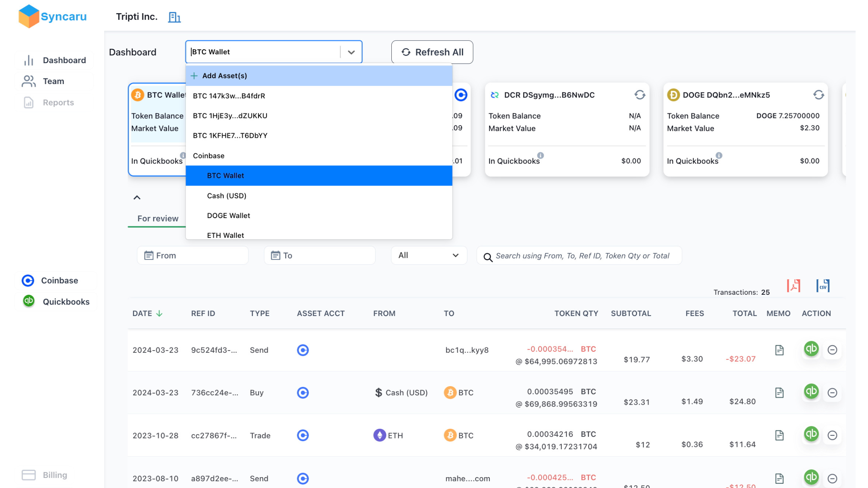The image size is (868, 488).
Task: Click the TOTAL column header
Action: point(744,313)
